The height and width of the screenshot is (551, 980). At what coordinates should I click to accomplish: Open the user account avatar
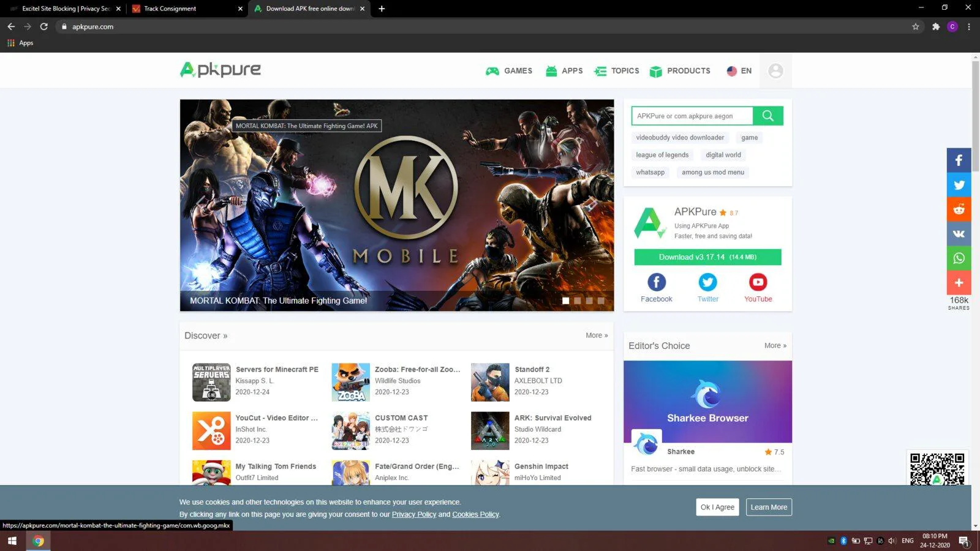tap(775, 71)
